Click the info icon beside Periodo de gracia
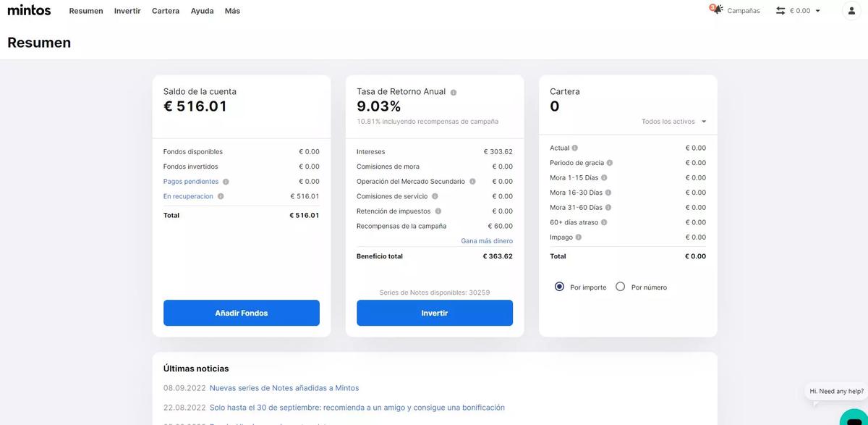868x425 pixels. tap(608, 162)
